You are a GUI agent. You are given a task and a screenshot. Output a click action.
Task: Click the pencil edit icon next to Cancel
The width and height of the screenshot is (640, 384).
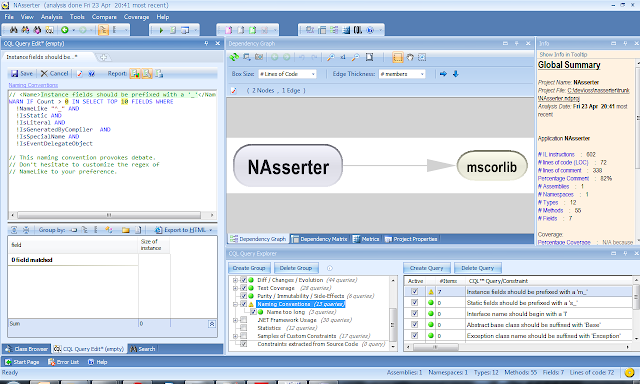pyautogui.click(x=80, y=73)
